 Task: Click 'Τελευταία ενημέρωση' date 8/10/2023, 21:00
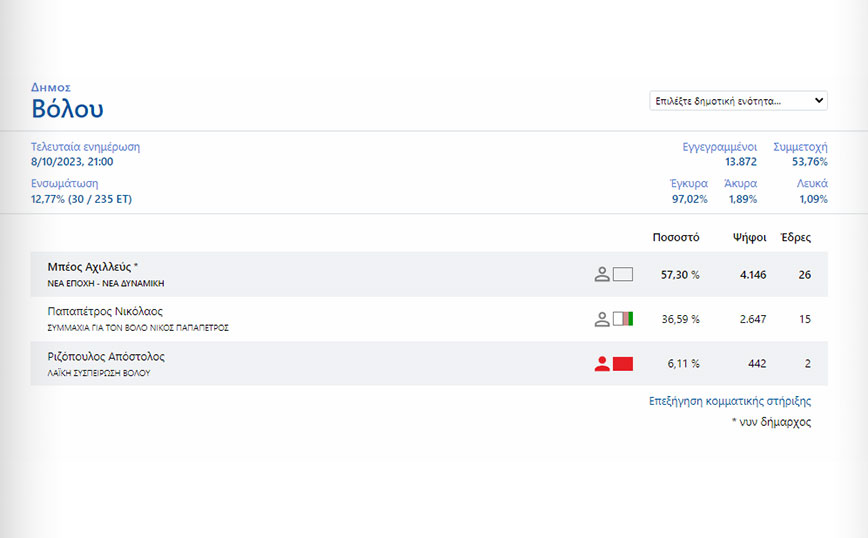(72, 161)
